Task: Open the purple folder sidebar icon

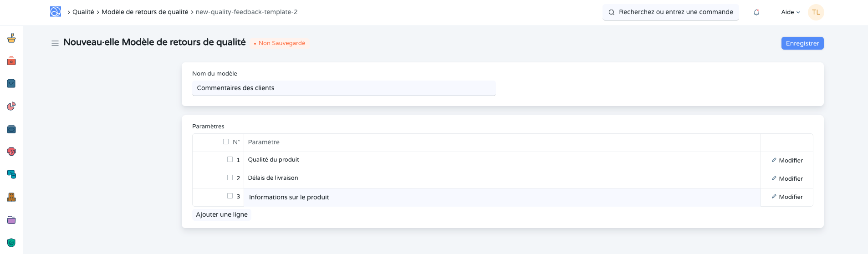Action: coord(11,220)
